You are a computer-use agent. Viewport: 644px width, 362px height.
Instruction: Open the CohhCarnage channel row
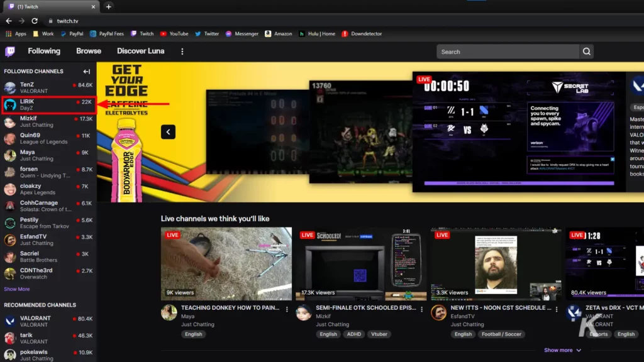[x=48, y=206]
